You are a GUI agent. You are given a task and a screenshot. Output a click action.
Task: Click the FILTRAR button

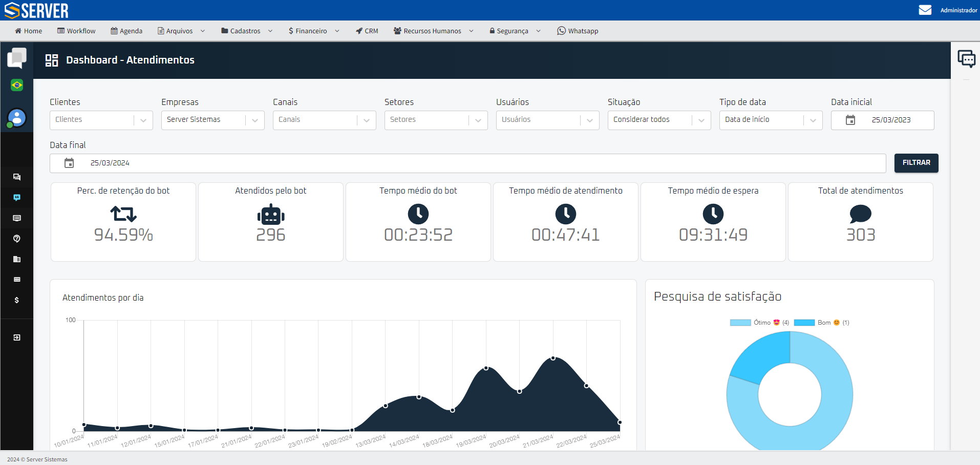916,163
